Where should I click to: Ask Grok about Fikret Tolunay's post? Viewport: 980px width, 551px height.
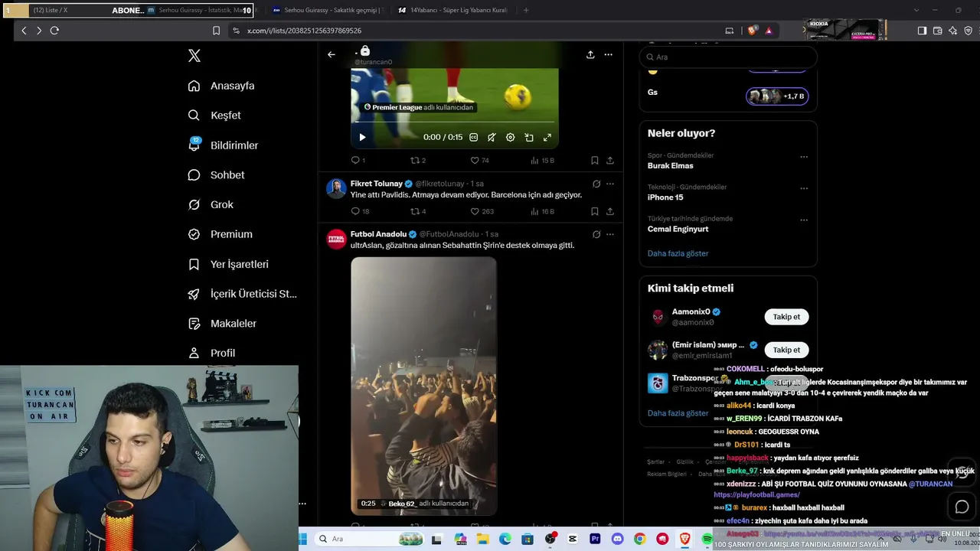(x=596, y=184)
